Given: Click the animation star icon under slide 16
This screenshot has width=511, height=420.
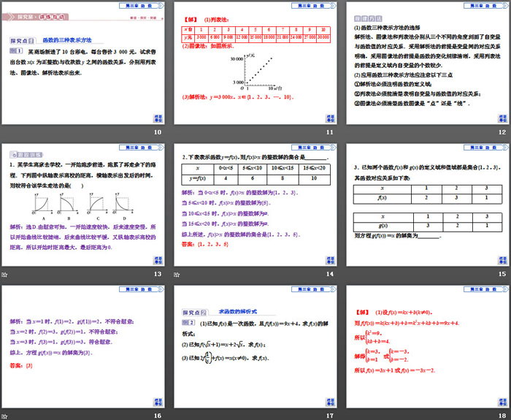Looking at the screenshot, I should [5, 416].
